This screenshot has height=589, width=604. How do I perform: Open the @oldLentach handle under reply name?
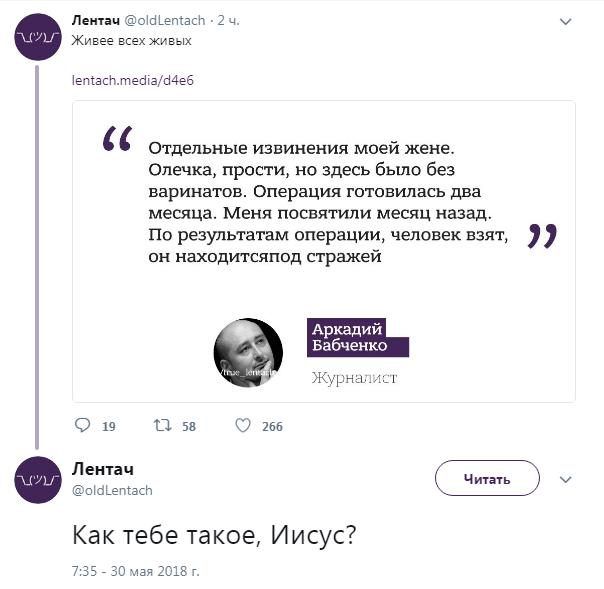click(x=112, y=490)
